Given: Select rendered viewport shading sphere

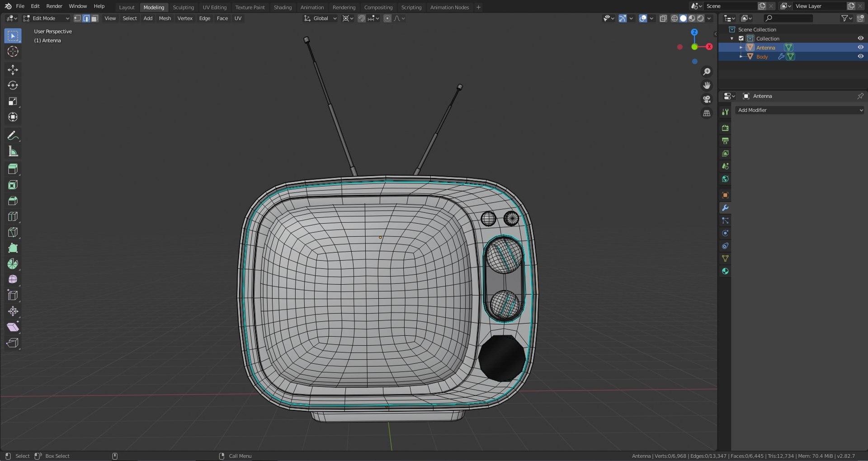Looking at the screenshot, I should 700,19.
